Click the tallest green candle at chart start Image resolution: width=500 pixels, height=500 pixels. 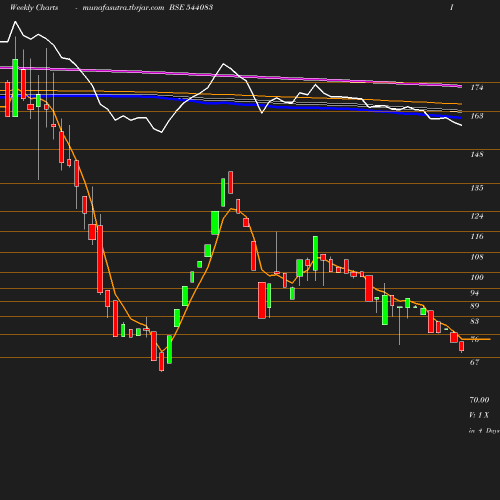(15, 88)
